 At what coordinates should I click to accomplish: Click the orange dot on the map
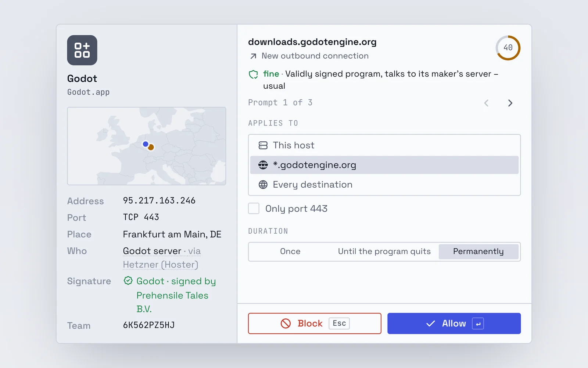click(151, 147)
